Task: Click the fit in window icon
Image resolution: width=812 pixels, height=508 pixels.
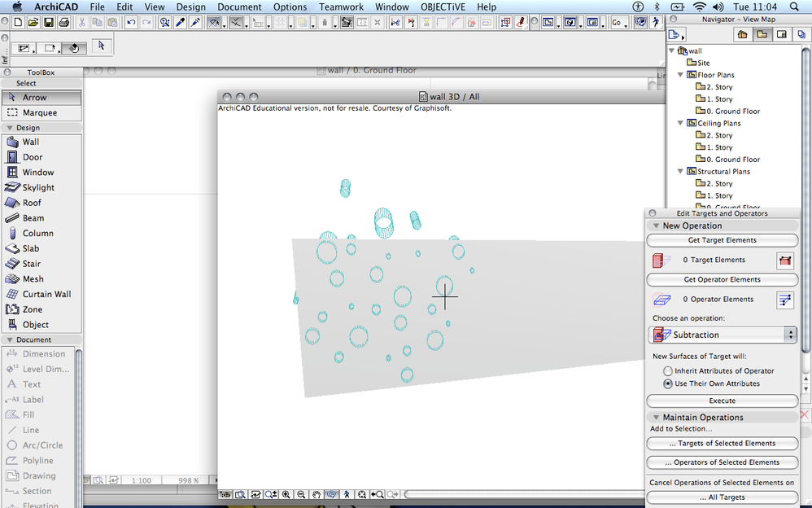Action: [x=362, y=494]
